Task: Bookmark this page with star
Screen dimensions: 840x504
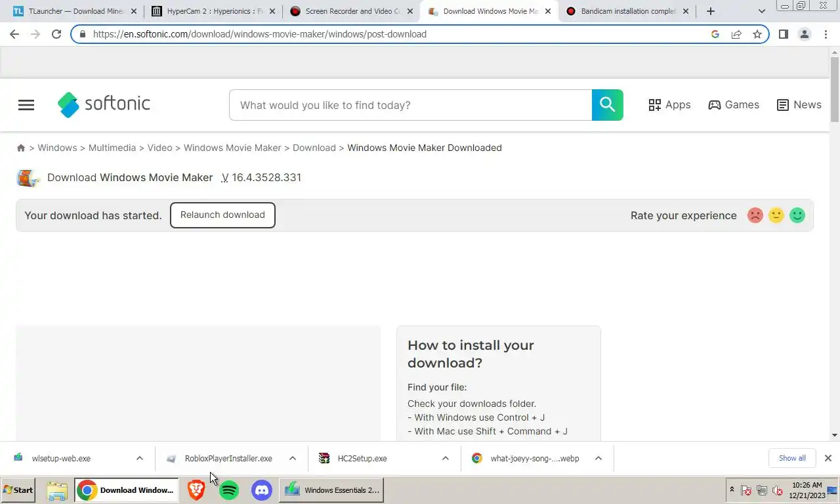Action: 757,34
